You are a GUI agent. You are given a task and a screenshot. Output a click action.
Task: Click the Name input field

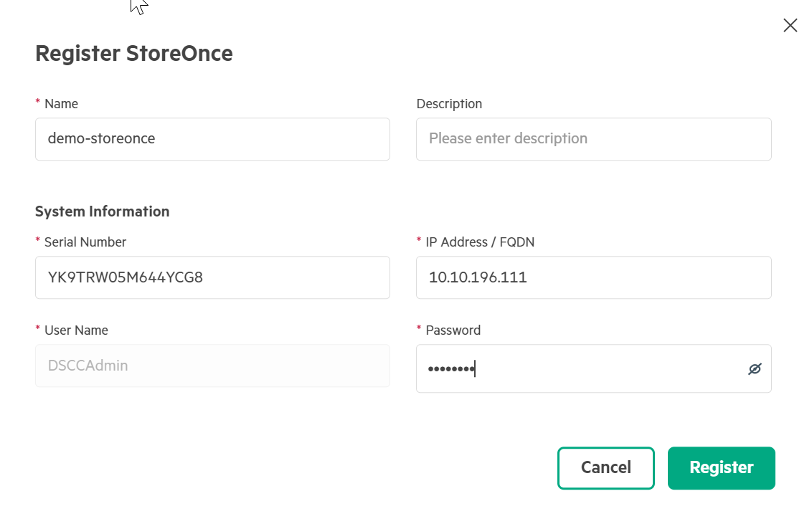coord(212,139)
